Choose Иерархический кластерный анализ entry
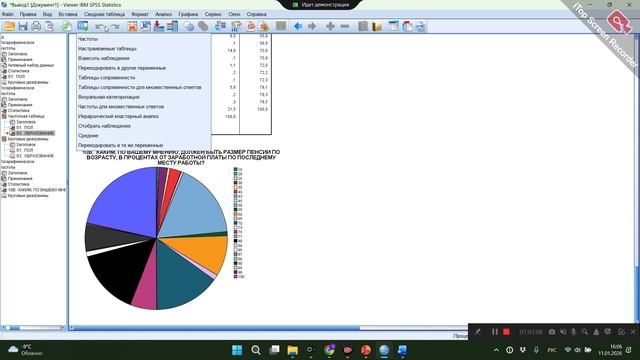This screenshot has width=640, height=360. tap(144, 116)
